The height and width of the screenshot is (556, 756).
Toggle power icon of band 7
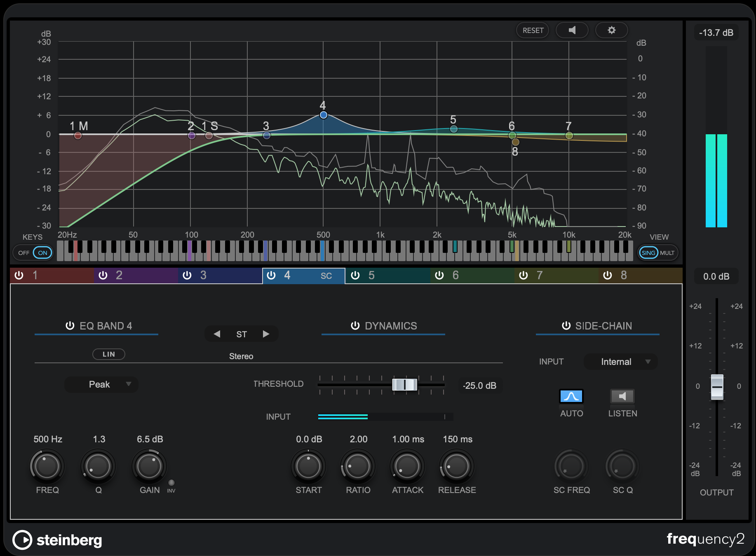(524, 275)
